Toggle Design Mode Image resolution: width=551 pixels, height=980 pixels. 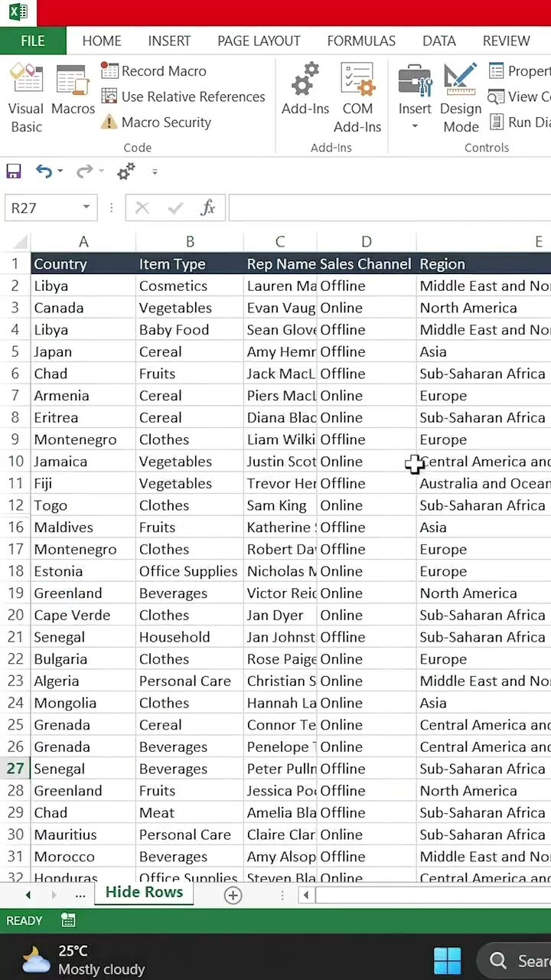(461, 98)
